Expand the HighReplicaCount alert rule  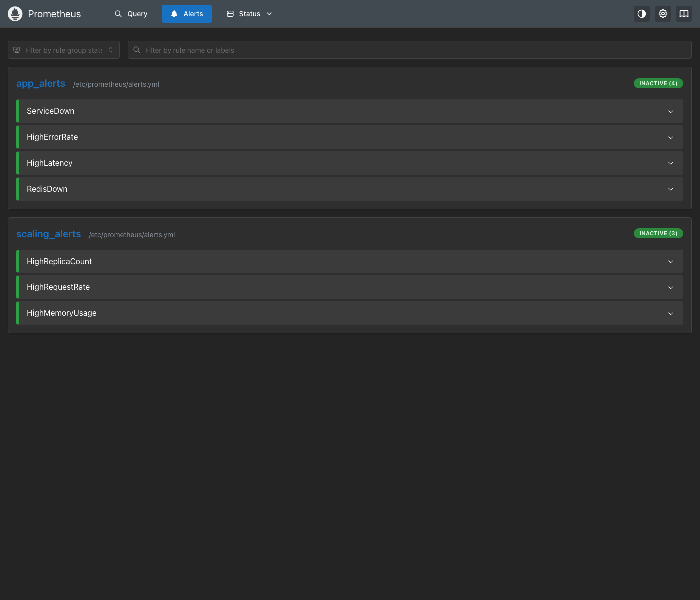click(x=350, y=261)
